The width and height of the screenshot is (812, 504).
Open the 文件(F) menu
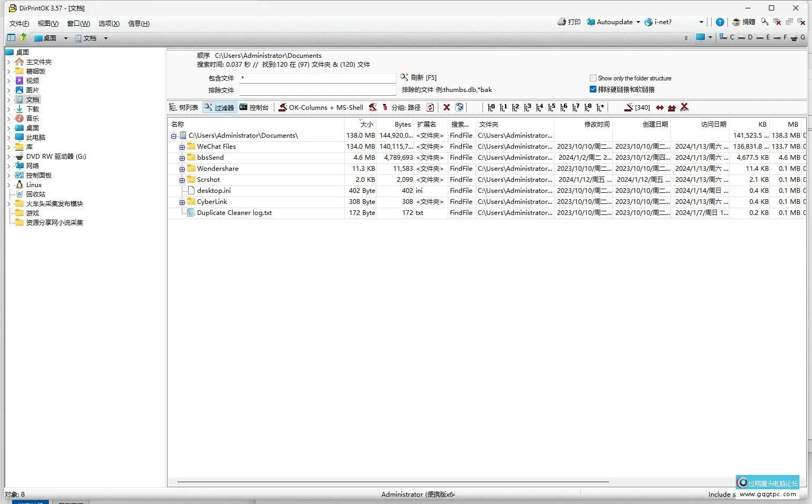pyautogui.click(x=19, y=24)
